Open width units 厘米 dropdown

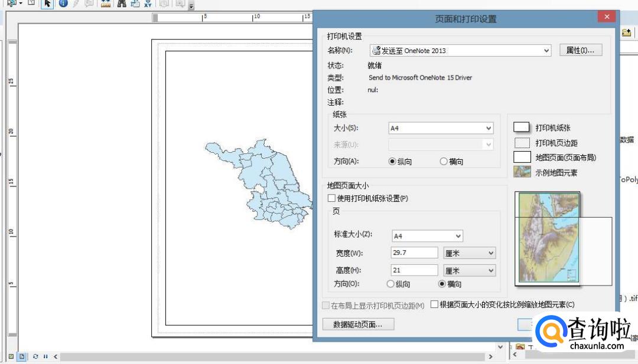point(470,252)
